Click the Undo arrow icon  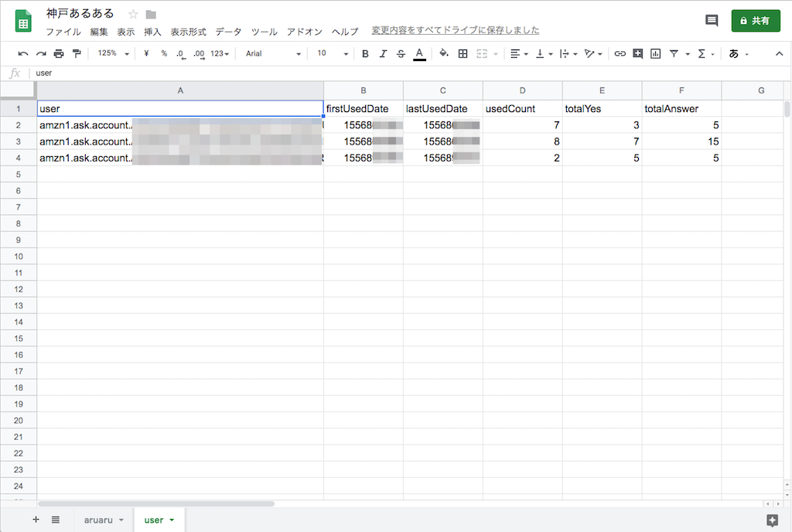pyautogui.click(x=22, y=53)
